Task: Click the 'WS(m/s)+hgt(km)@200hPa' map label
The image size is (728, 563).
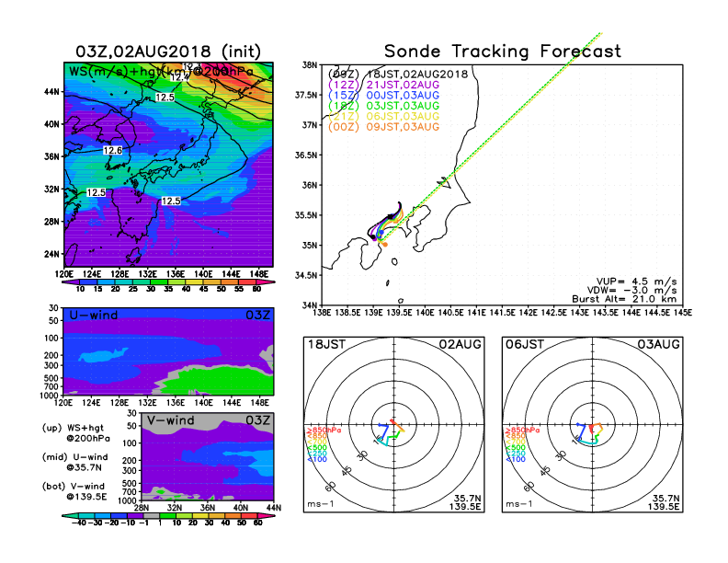Action: tap(161, 72)
